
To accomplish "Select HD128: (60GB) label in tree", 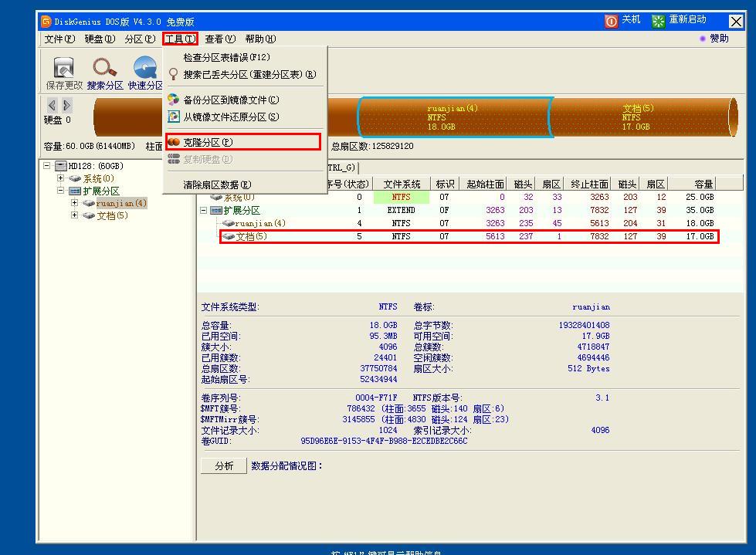I will coord(96,166).
